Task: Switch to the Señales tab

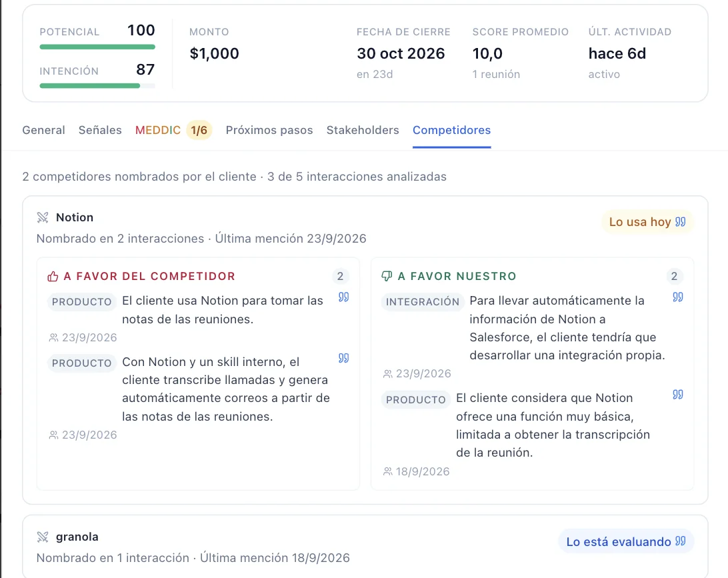Action: 100,130
